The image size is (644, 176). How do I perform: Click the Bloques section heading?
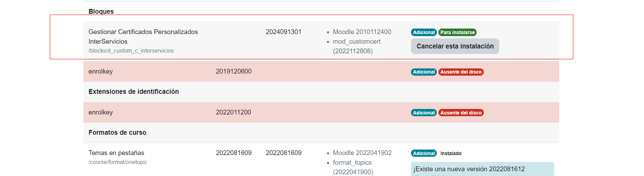pos(101,11)
